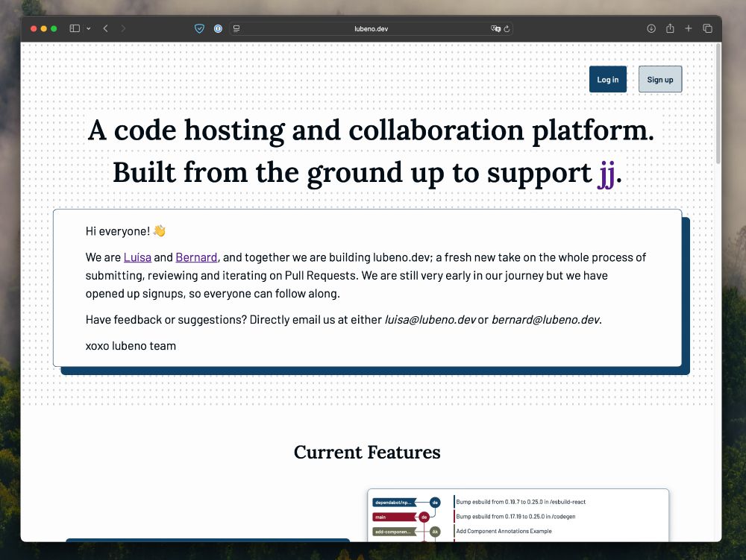Viewport: 746px width, 560px height.
Task: Click the Sign up button
Action: [660, 79]
